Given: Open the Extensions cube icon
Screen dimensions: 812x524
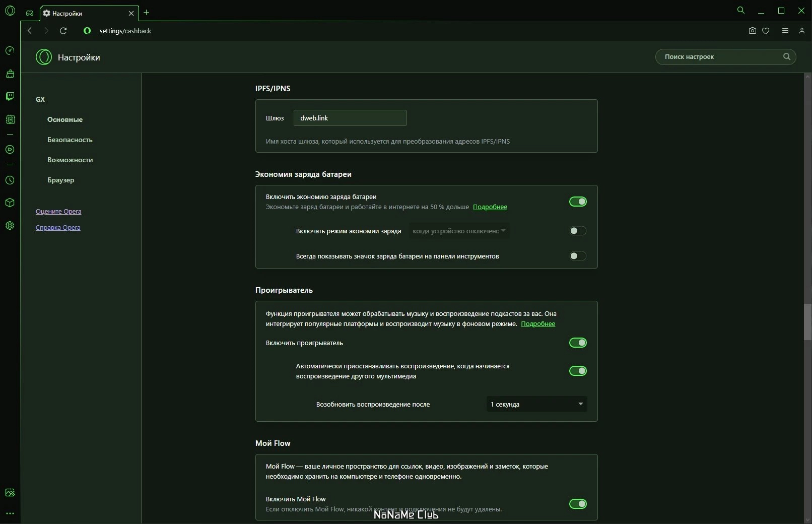Looking at the screenshot, I should (x=10, y=203).
